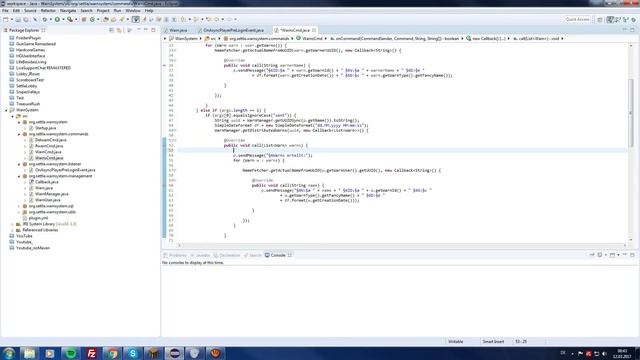Select DelwarnCmd.java in Package Explorer
The width and height of the screenshot is (640, 360).
pos(50,140)
